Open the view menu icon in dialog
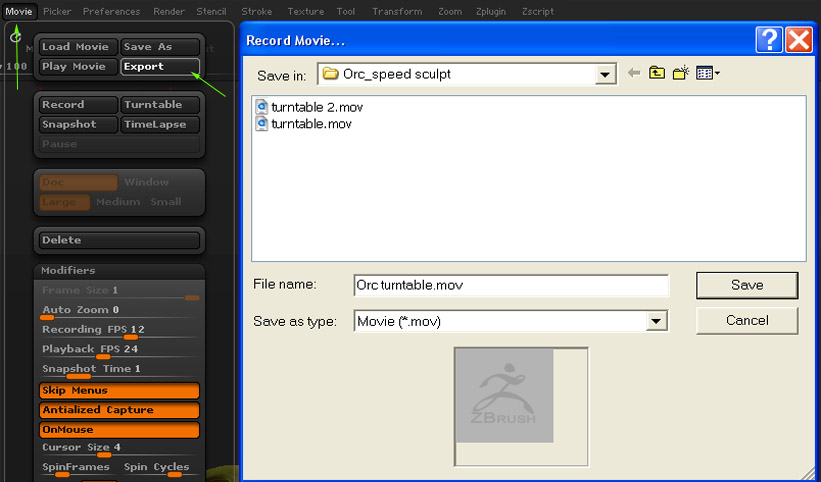This screenshot has height=482, width=821. tap(708, 73)
